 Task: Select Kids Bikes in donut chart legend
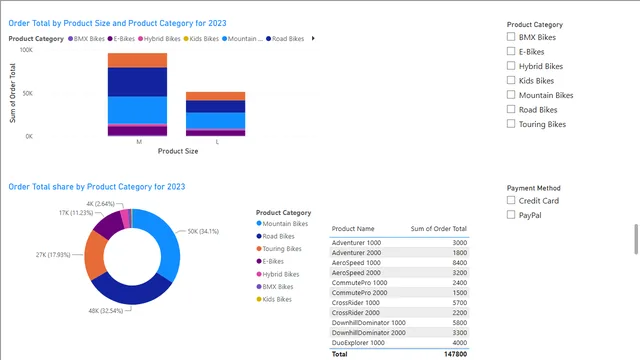point(274,299)
